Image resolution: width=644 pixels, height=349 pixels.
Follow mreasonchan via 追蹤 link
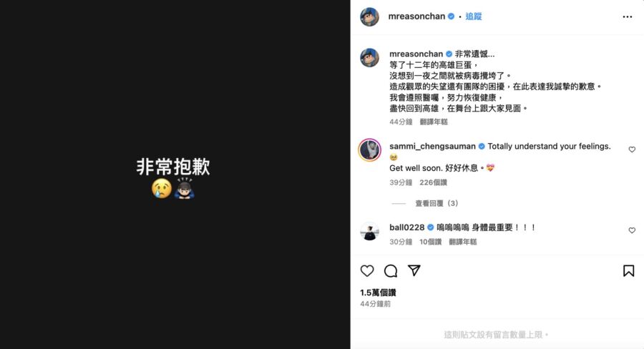[x=474, y=16]
